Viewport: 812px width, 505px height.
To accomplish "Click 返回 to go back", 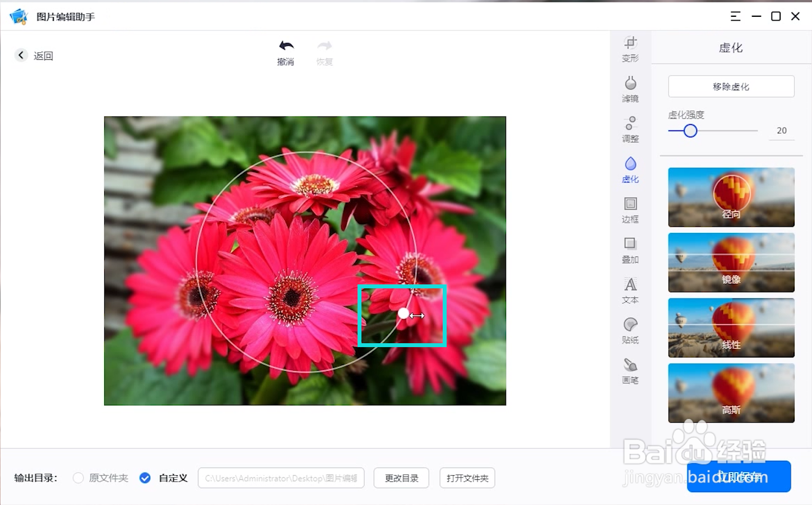I will coord(34,55).
